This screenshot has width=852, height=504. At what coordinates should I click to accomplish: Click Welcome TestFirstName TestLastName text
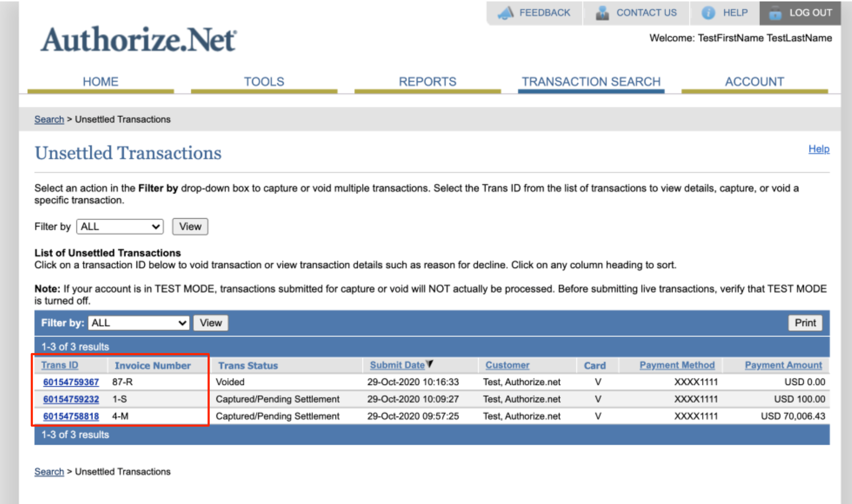pyautogui.click(x=741, y=38)
